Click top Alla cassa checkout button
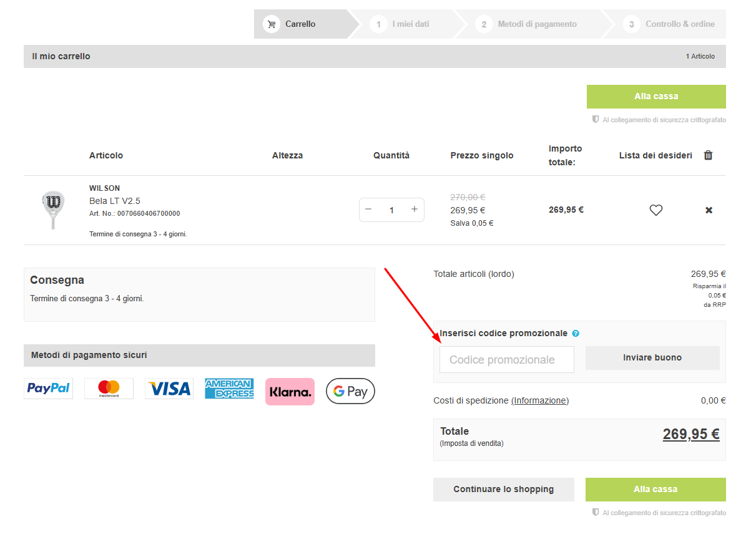The width and height of the screenshot is (756, 542). click(655, 97)
